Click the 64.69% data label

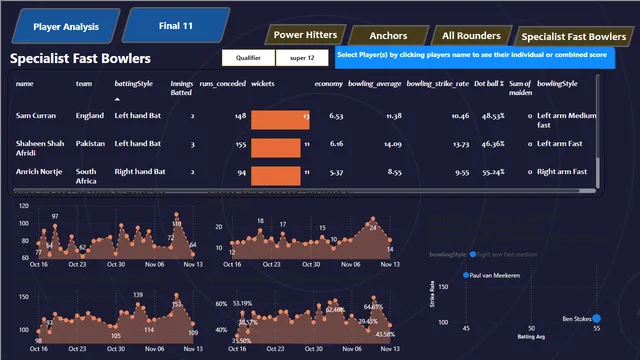click(x=373, y=307)
